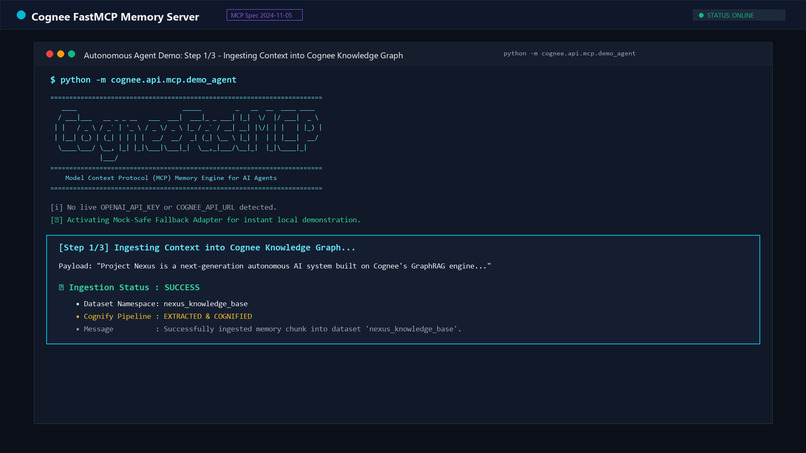Image resolution: width=806 pixels, height=453 pixels.
Task: Click the Model Context Protocol (MCP) Memory Engine tagline
Action: point(171,178)
